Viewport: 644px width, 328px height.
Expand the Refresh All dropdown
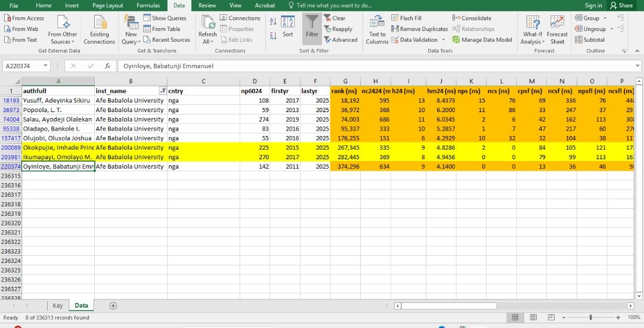click(x=208, y=42)
